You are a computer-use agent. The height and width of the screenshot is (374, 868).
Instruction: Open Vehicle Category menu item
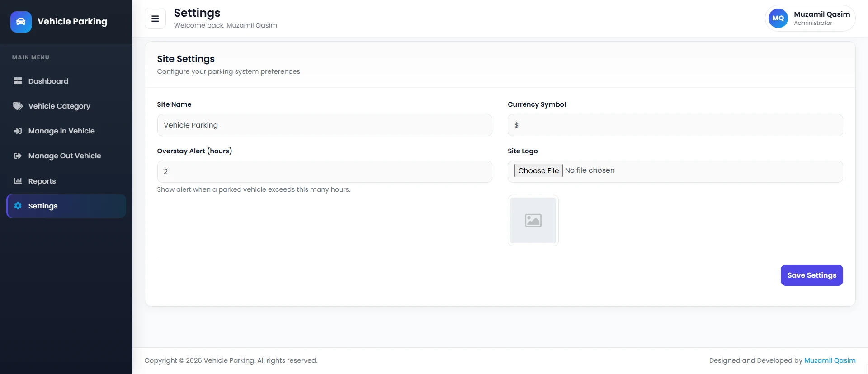point(66,106)
